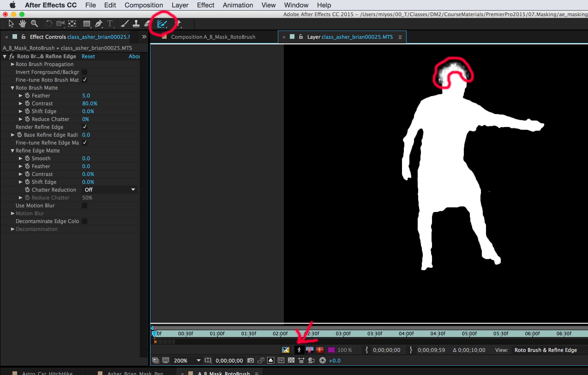Select the Roto Brush tool

pyautogui.click(x=162, y=24)
